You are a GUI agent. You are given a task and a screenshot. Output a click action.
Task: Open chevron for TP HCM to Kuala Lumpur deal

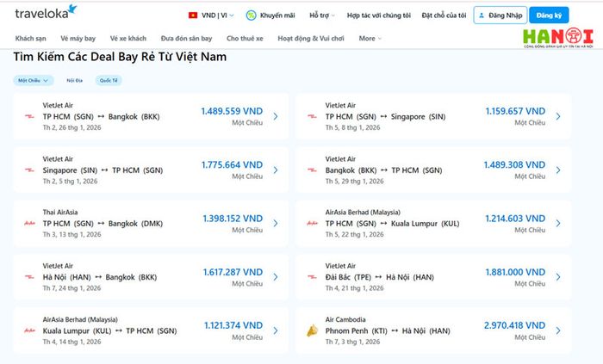tap(558, 223)
